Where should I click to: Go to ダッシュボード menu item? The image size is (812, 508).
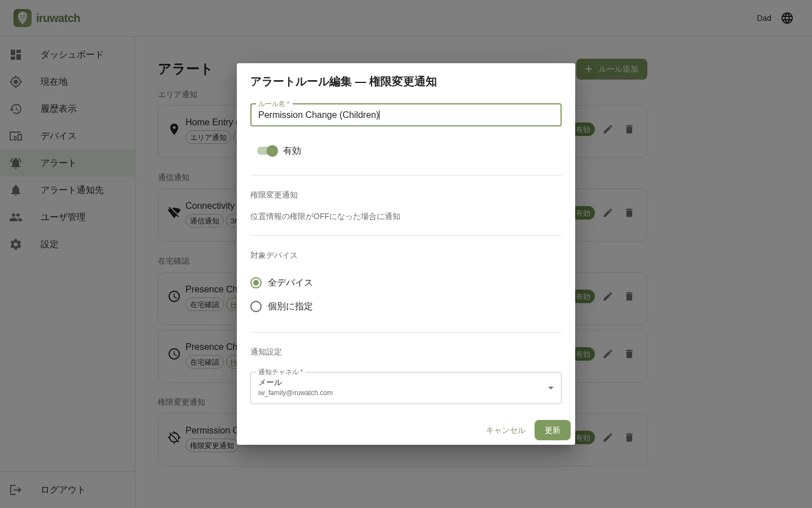pyautogui.click(x=68, y=55)
